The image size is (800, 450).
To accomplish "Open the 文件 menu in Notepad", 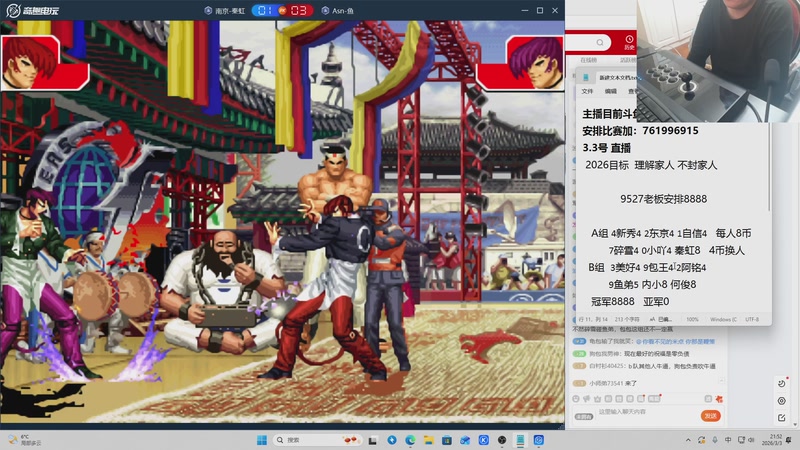I will point(587,91).
